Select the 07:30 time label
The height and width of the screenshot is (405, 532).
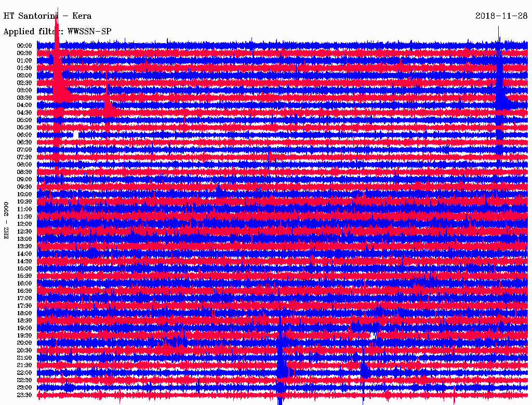point(24,157)
